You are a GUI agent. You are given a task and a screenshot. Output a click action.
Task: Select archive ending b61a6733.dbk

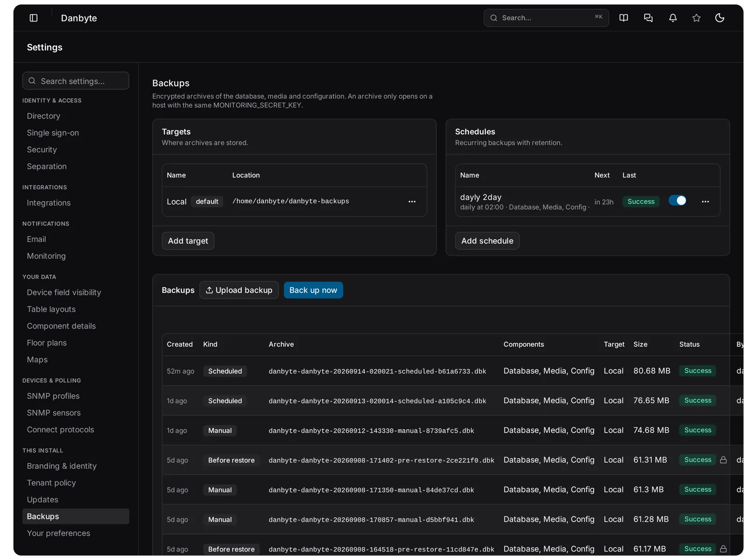pos(377,372)
